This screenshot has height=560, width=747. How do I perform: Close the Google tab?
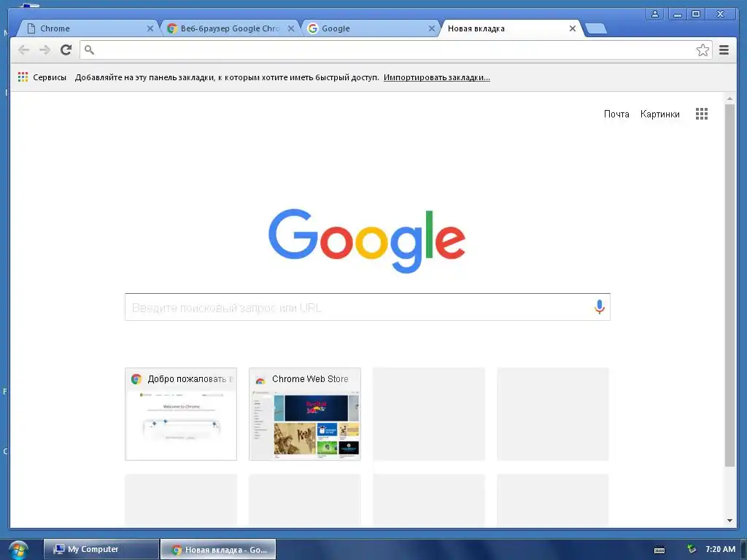[x=432, y=28]
